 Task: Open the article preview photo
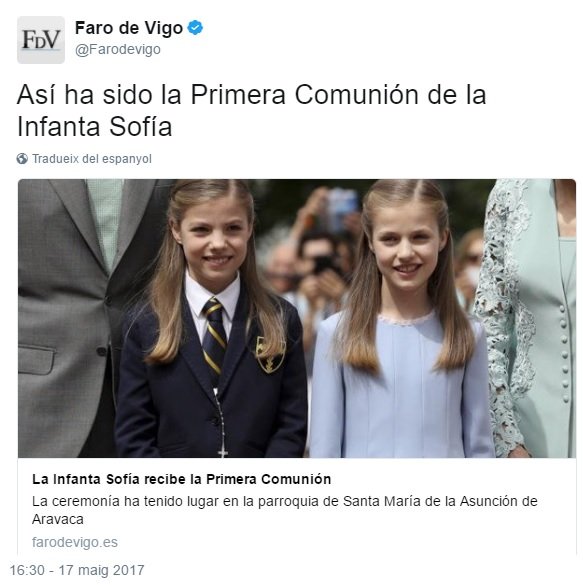pyautogui.click(x=297, y=318)
